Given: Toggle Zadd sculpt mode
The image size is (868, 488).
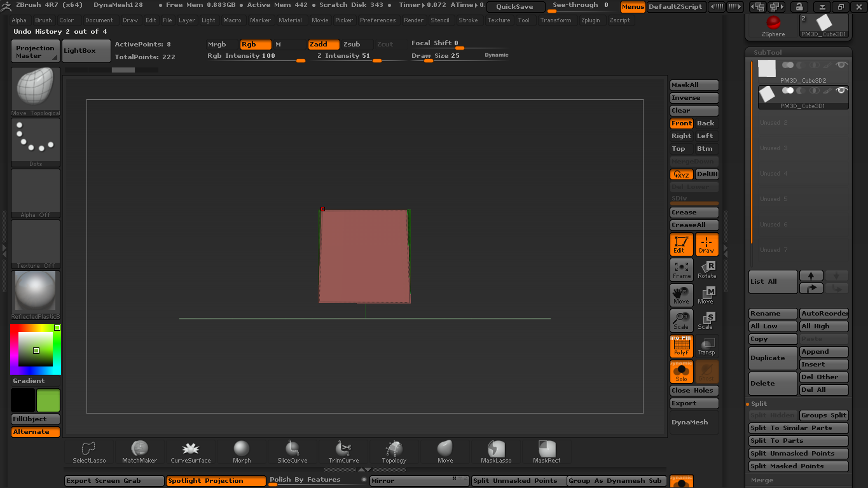Looking at the screenshot, I should pos(324,45).
